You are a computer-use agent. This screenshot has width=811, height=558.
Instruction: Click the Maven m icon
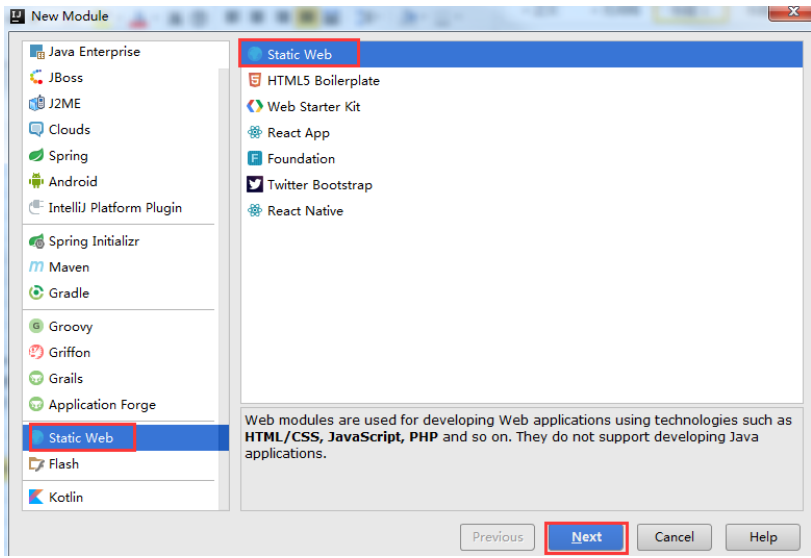36,267
